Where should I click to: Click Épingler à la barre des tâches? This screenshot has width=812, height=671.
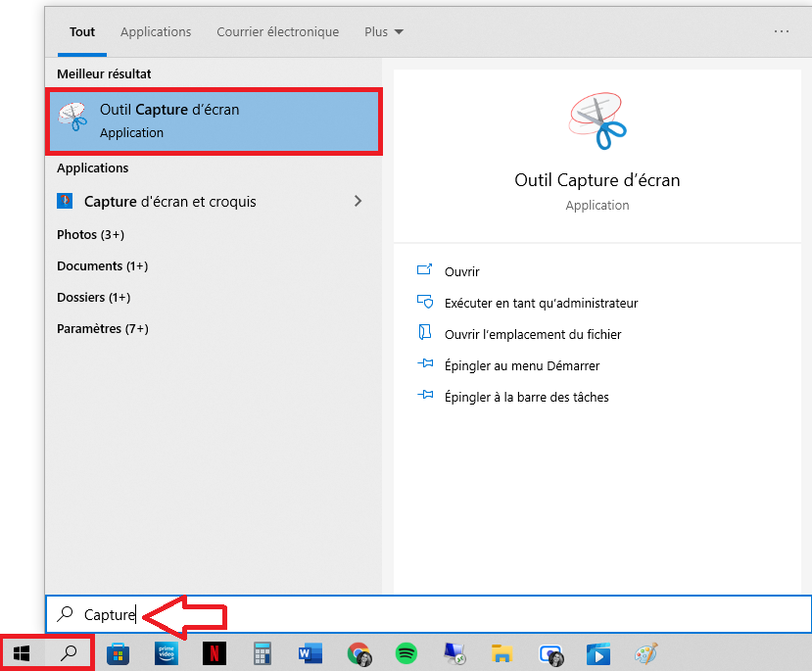(526, 397)
